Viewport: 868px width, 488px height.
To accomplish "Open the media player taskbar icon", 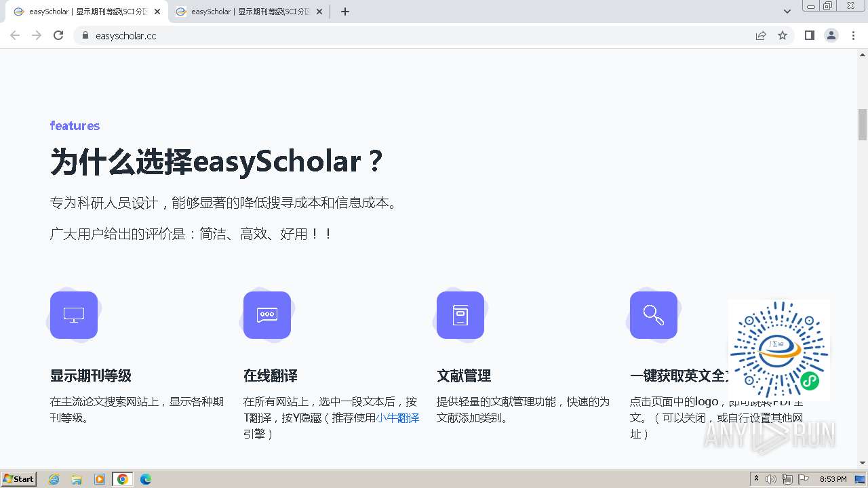I will (x=100, y=479).
